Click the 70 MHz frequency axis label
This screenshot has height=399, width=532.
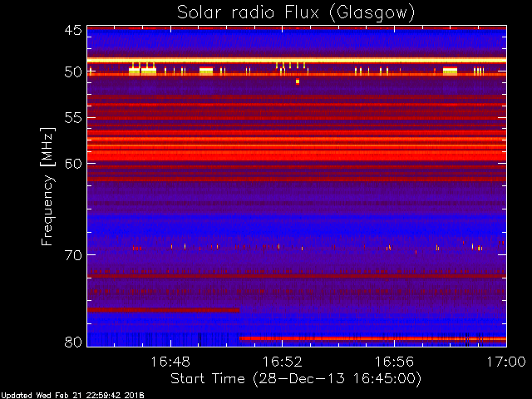pos(73,255)
